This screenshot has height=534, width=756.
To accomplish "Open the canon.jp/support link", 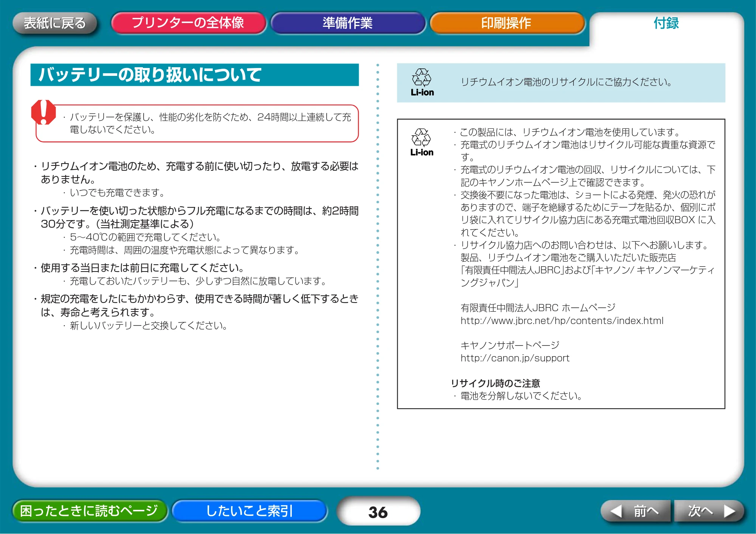I will point(515,358).
